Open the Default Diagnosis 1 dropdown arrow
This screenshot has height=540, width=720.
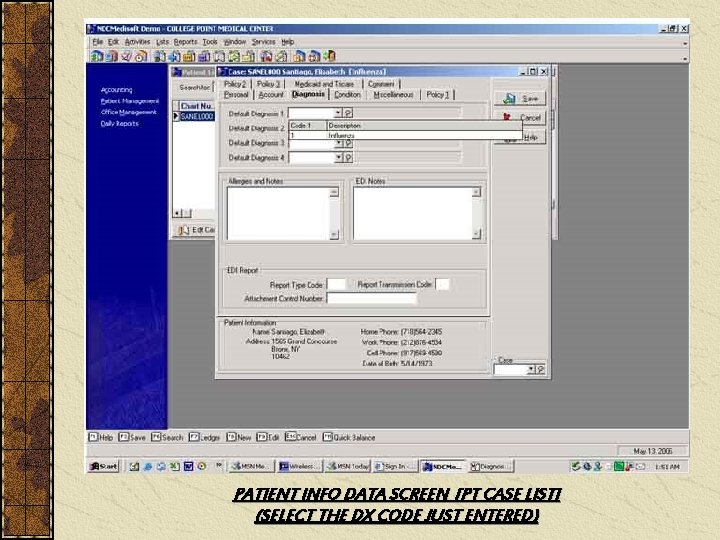click(338, 113)
